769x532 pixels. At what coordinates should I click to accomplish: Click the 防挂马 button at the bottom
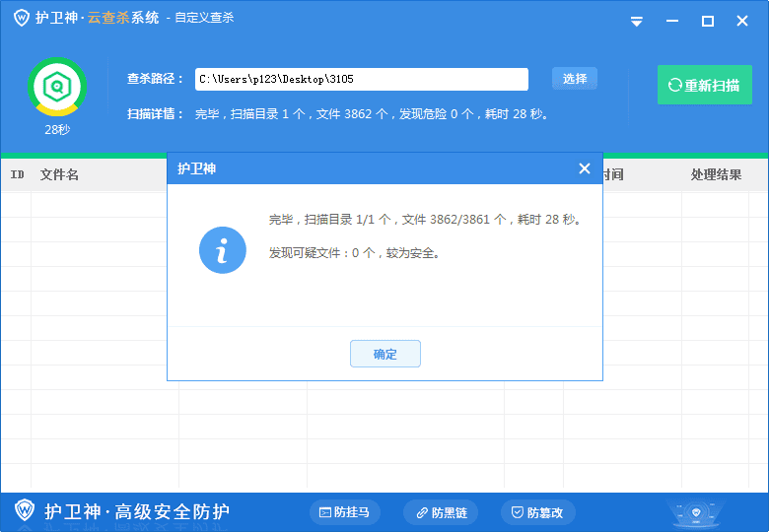coord(344,512)
